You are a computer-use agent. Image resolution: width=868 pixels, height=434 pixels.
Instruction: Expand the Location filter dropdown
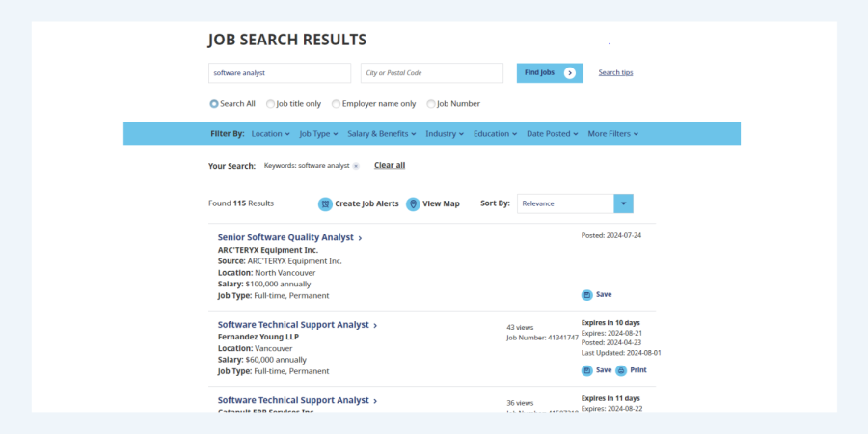point(270,134)
